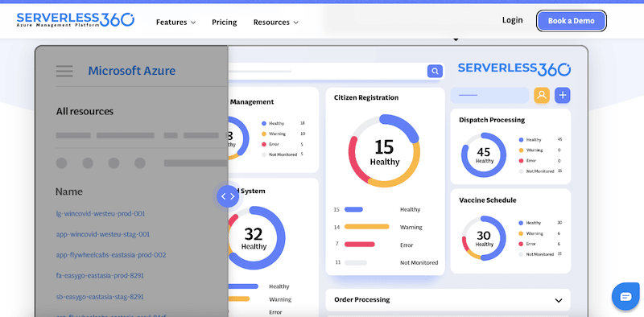
Task: Click the Login link
Action: 512,20
